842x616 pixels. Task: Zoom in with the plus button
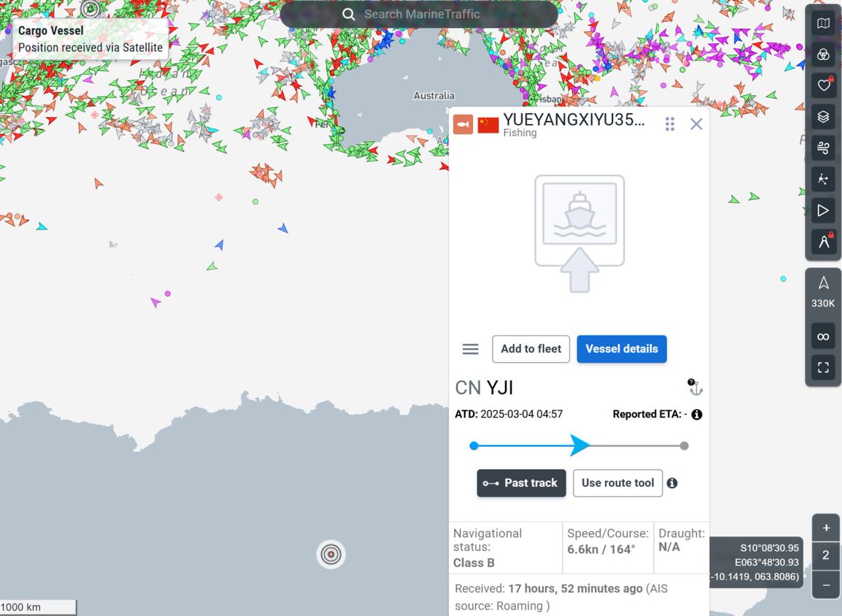click(x=826, y=528)
